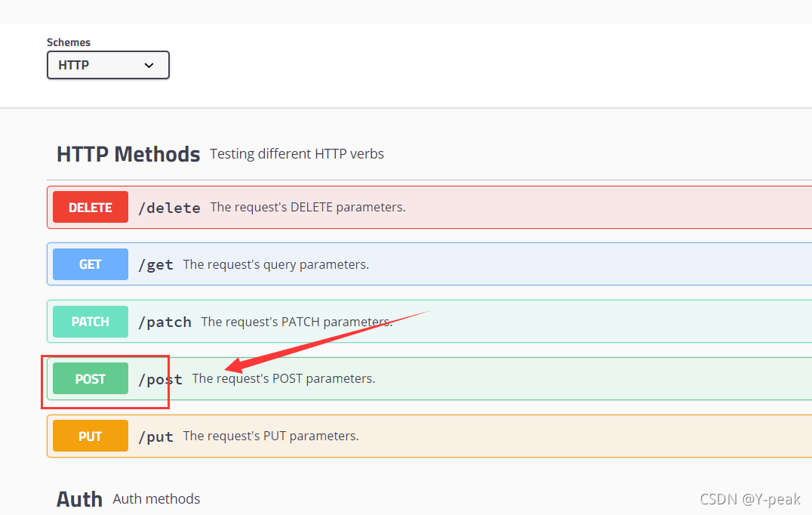Open the Schemes HTTP dropdown
812x515 pixels.
108,65
